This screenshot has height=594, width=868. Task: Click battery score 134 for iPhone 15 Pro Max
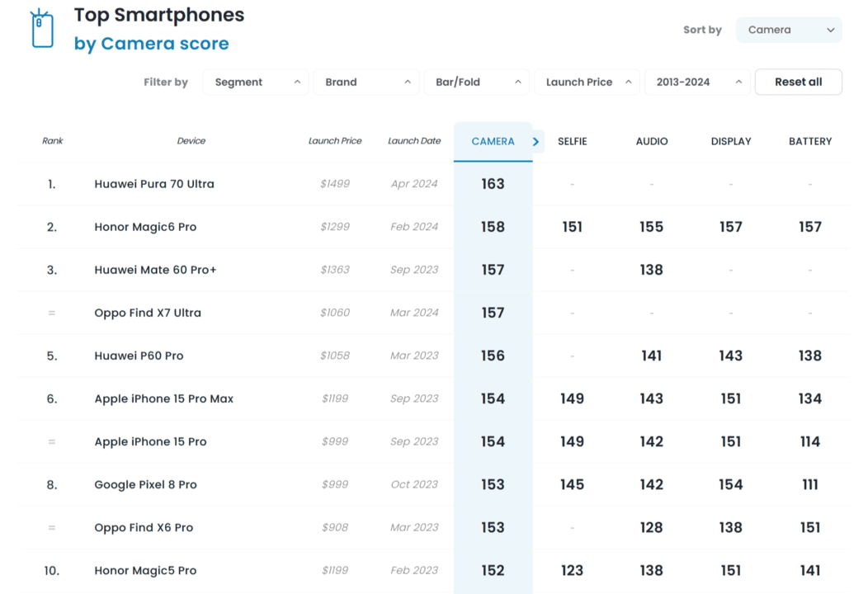(810, 398)
